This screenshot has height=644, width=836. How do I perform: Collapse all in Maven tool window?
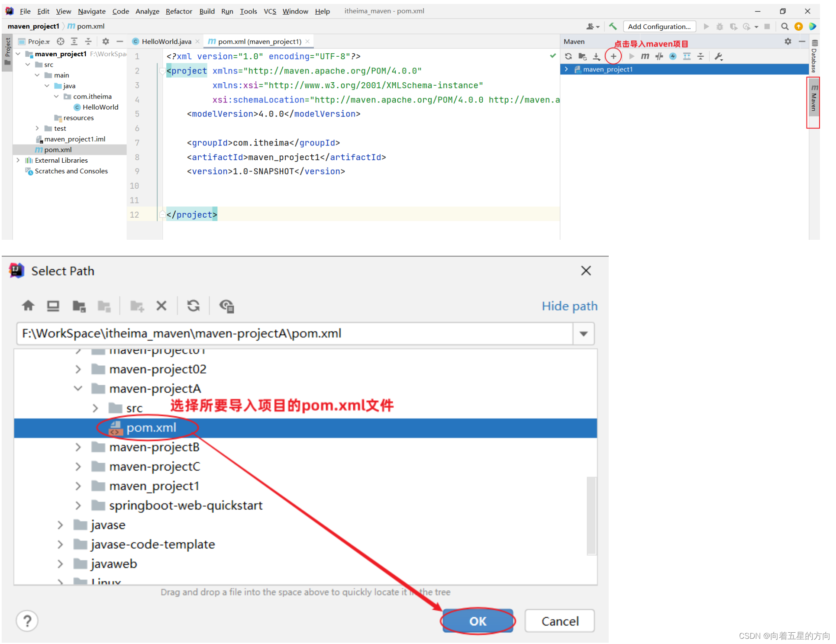tap(700, 56)
